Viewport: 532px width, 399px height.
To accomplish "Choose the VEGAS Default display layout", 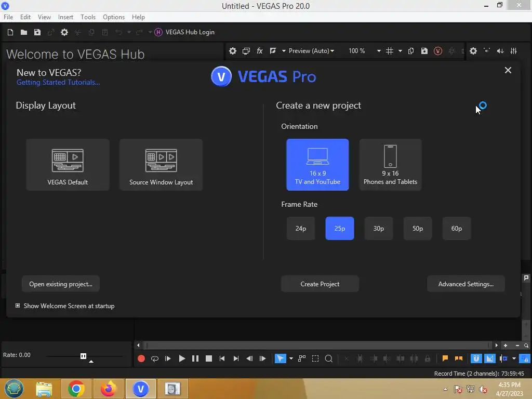I will pyautogui.click(x=68, y=165).
